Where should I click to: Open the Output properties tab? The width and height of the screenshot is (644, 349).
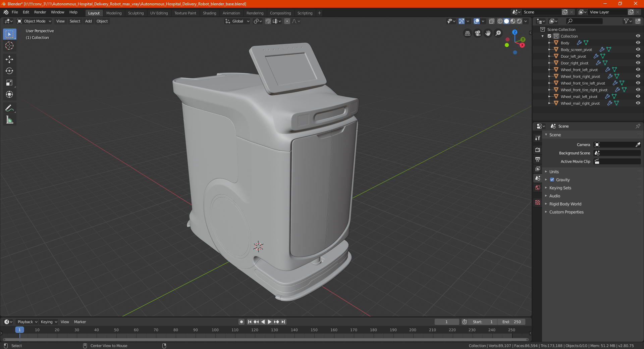538,159
